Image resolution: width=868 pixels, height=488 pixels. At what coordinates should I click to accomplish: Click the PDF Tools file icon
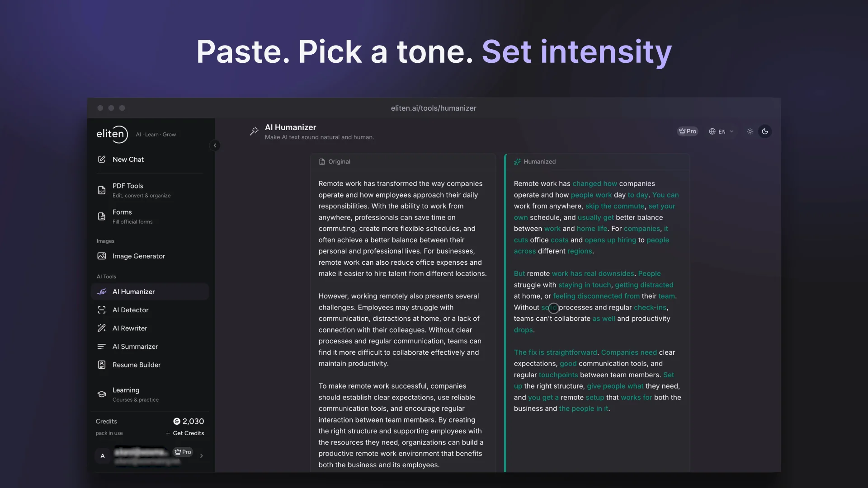tap(102, 190)
